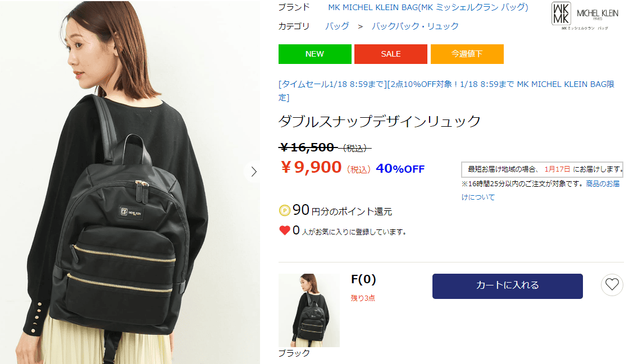Click the red heart favorites count icon

click(284, 231)
